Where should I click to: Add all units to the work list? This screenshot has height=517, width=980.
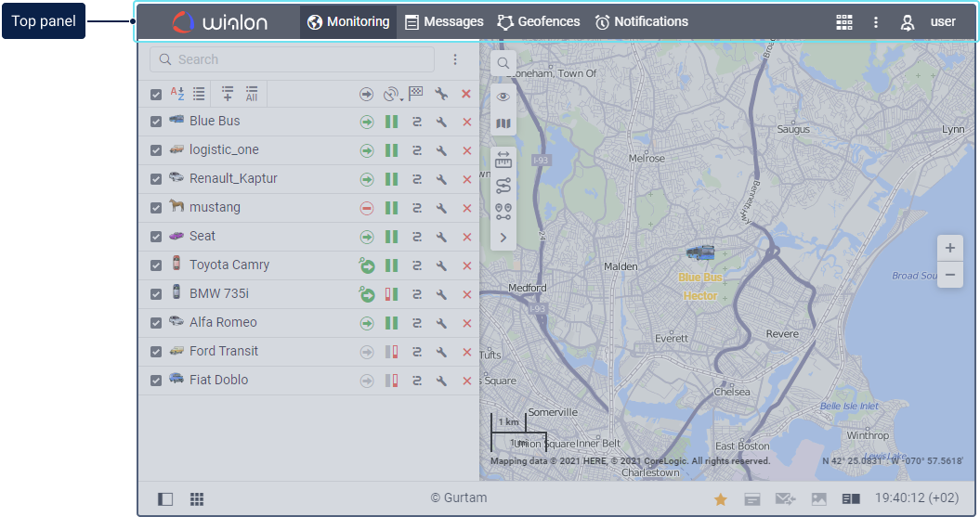coord(251,94)
